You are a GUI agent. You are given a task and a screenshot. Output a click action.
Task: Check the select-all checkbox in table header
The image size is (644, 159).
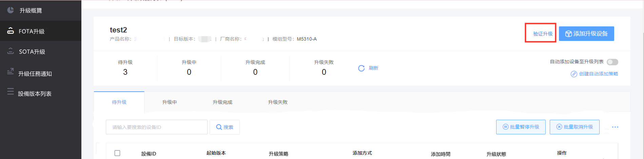[117, 153]
